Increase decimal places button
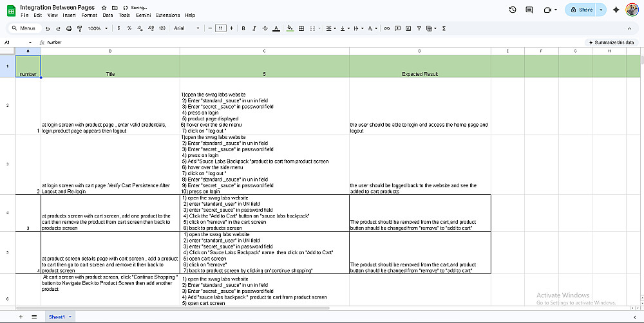This screenshot has width=644, height=323. (151, 28)
